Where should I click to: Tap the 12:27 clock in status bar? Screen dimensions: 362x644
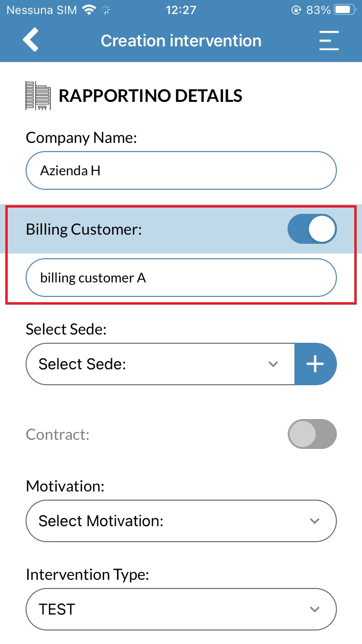coord(181,10)
